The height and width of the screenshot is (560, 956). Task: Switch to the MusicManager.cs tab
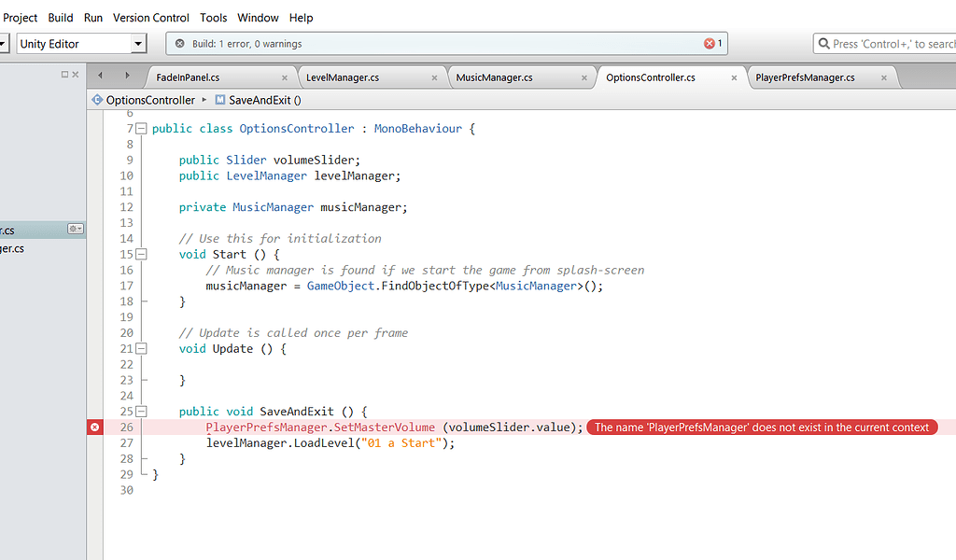point(495,77)
